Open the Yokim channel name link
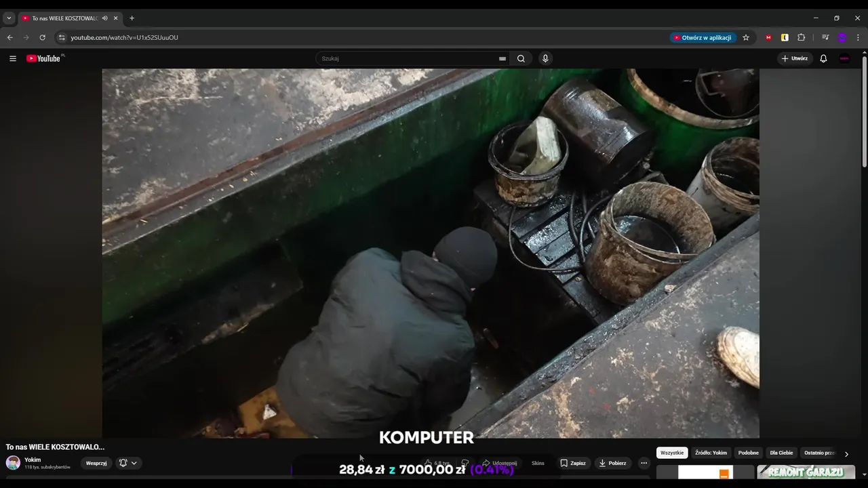 [33, 460]
